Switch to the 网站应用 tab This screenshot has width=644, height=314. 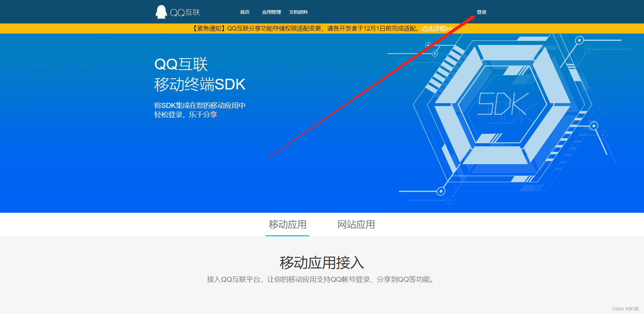(356, 224)
